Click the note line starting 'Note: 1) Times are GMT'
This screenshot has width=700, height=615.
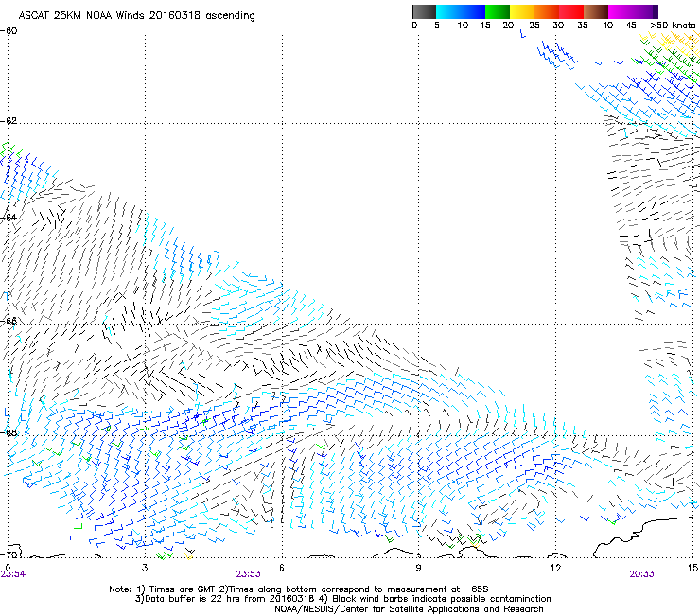point(299,589)
